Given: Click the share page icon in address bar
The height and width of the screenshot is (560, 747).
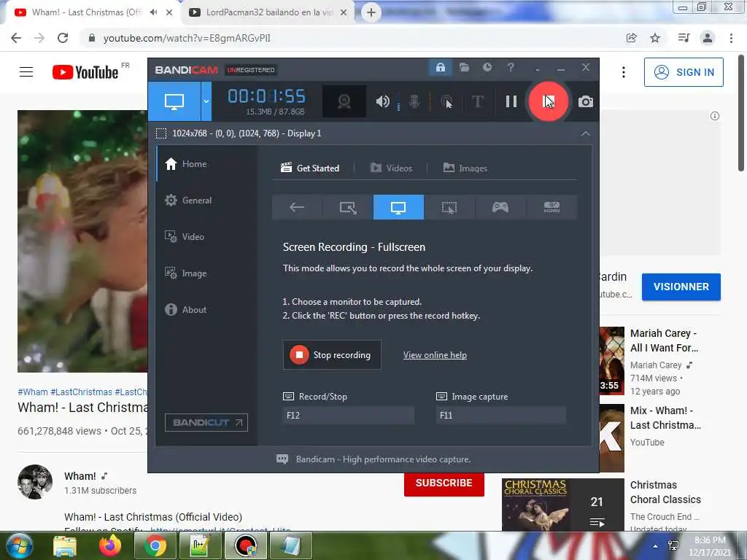Looking at the screenshot, I should coord(631,38).
